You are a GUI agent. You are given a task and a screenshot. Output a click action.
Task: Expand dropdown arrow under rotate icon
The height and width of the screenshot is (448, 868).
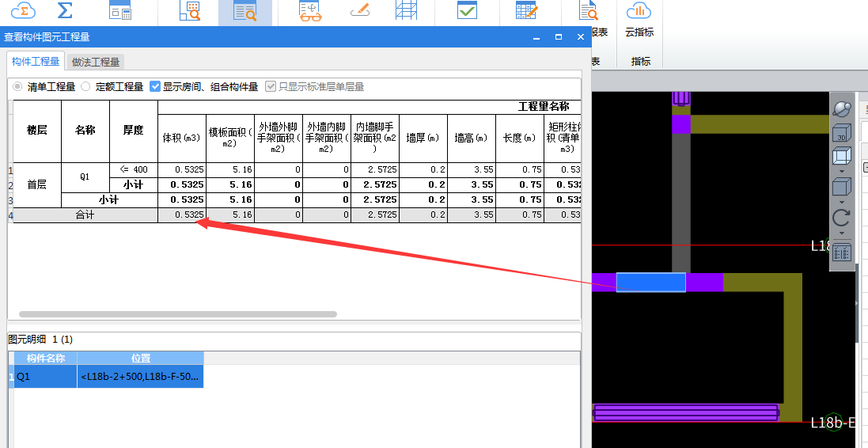(842, 233)
